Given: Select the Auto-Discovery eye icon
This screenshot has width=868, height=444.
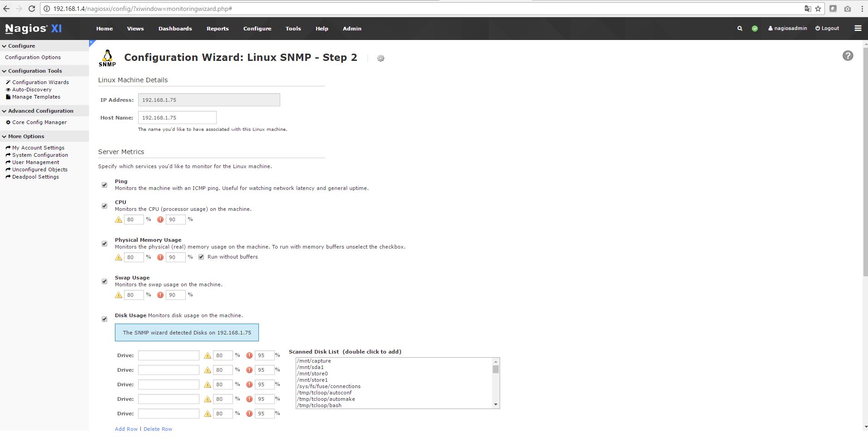Looking at the screenshot, I should pos(9,90).
